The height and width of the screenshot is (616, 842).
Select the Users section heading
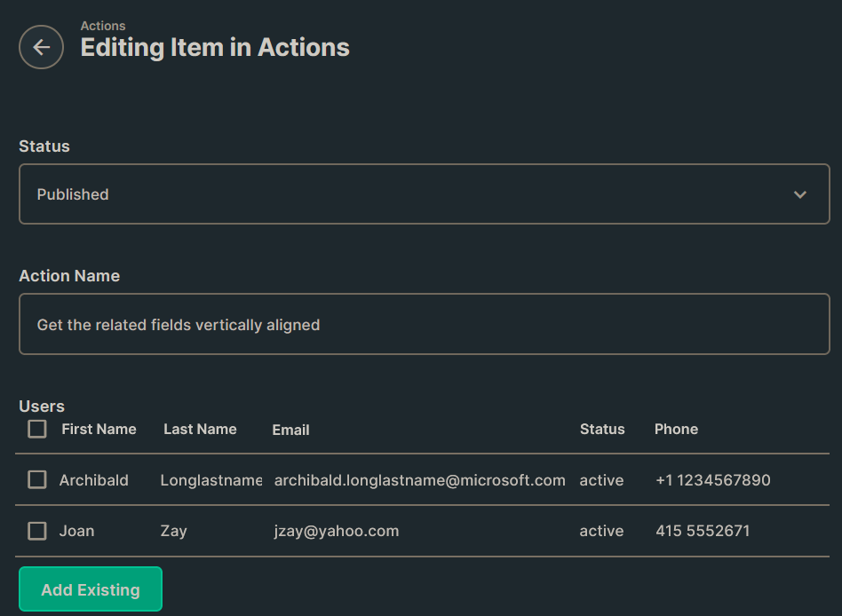42,406
